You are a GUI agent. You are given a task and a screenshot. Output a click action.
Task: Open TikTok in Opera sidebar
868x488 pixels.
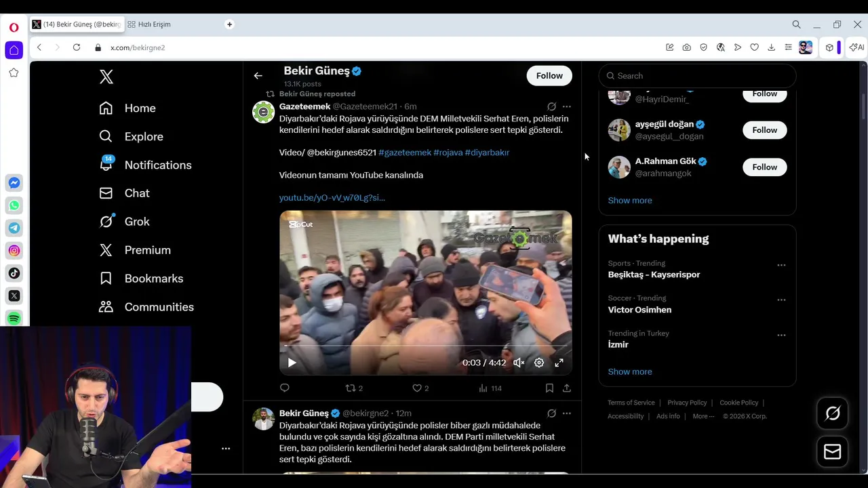point(14,273)
